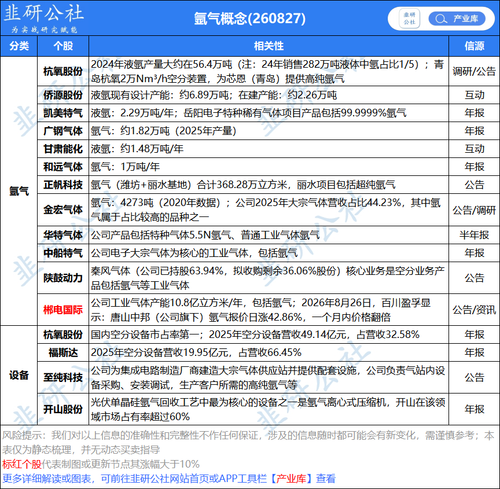The image size is (500, 489).
Task: Click description 合计368.28万立方米
Action: 242,185
